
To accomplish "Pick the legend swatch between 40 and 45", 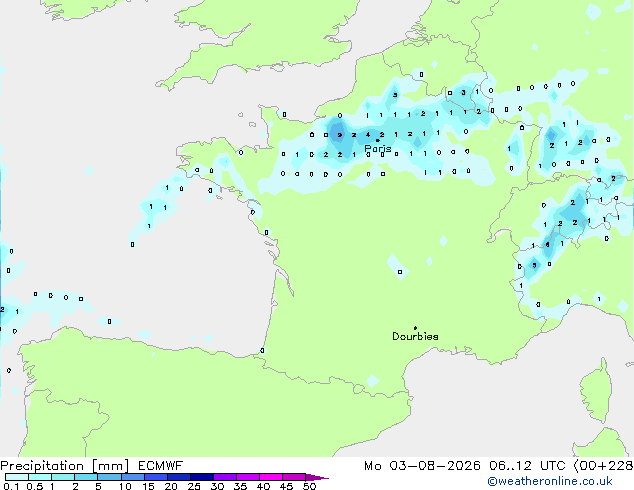I will (271, 477).
